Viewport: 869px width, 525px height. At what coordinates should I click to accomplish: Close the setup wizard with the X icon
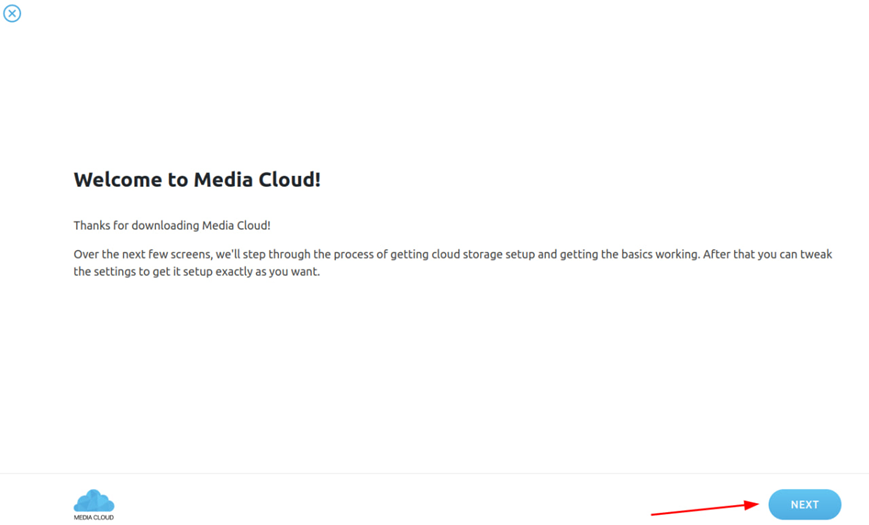pos(12,13)
